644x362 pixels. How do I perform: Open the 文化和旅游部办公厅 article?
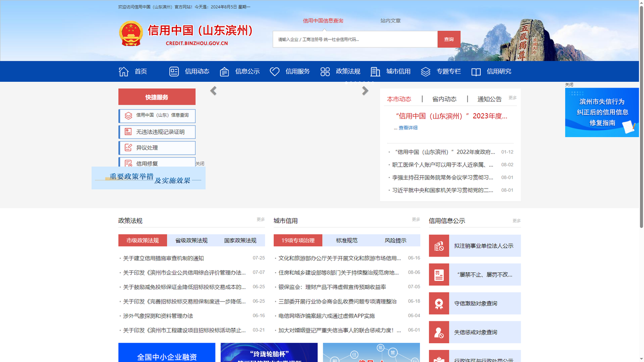[340, 258]
